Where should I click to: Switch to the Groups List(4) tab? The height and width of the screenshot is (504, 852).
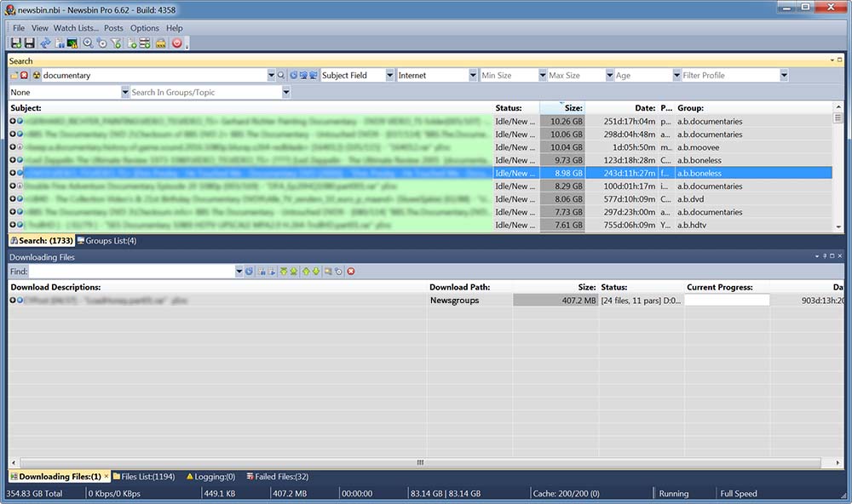click(x=106, y=241)
